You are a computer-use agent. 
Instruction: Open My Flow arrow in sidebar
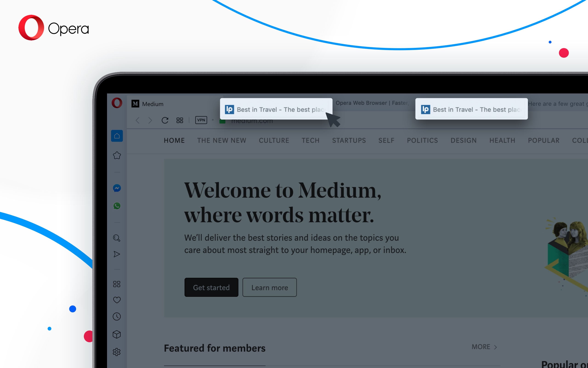click(x=117, y=254)
